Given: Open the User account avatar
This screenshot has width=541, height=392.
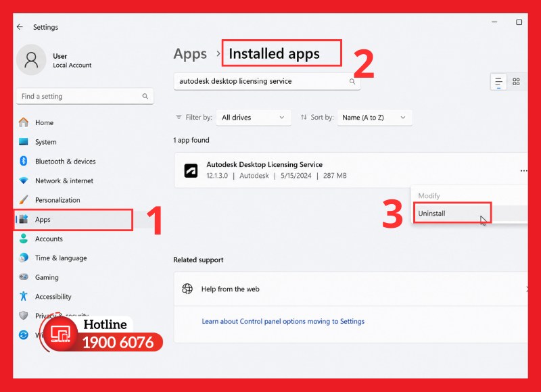Looking at the screenshot, I should (31, 59).
